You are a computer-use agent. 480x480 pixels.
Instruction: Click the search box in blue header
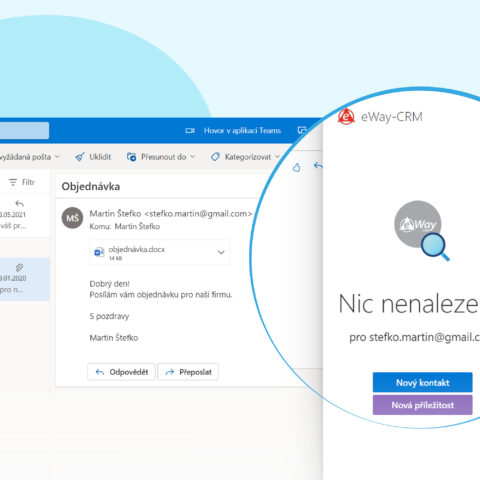pos(24,130)
